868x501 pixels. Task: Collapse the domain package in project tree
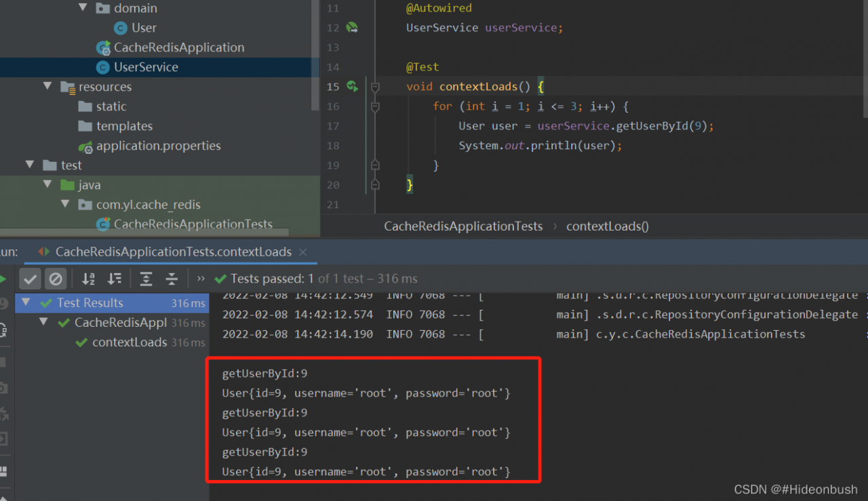(x=83, y=8)
